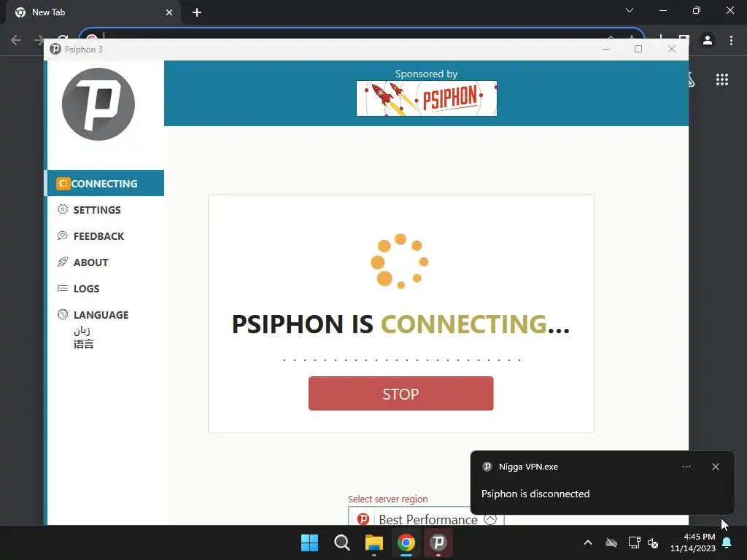747x560 pixels.
Task: Click the Language globe icon
Action: pyautogui.click(x=63, y=314)
